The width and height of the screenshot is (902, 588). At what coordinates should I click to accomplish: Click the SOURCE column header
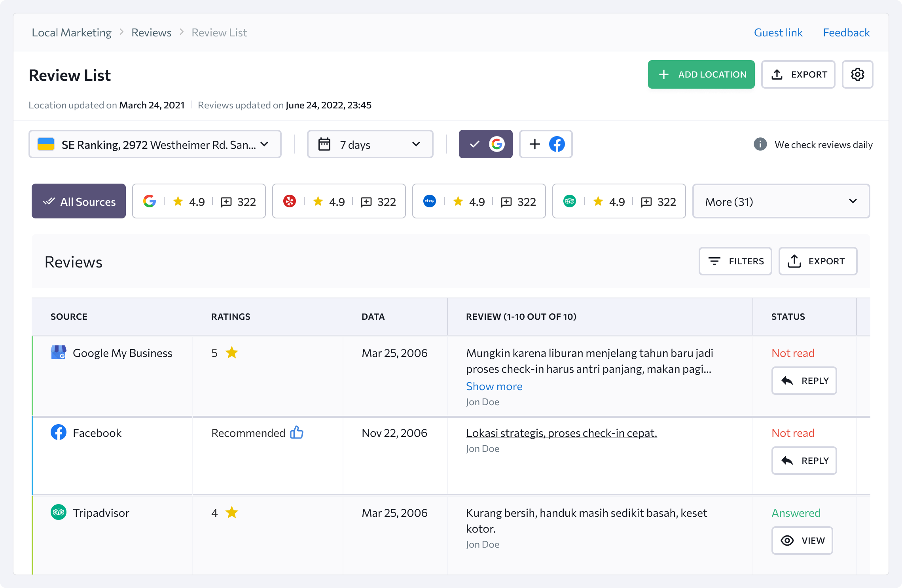pos(69,317)
